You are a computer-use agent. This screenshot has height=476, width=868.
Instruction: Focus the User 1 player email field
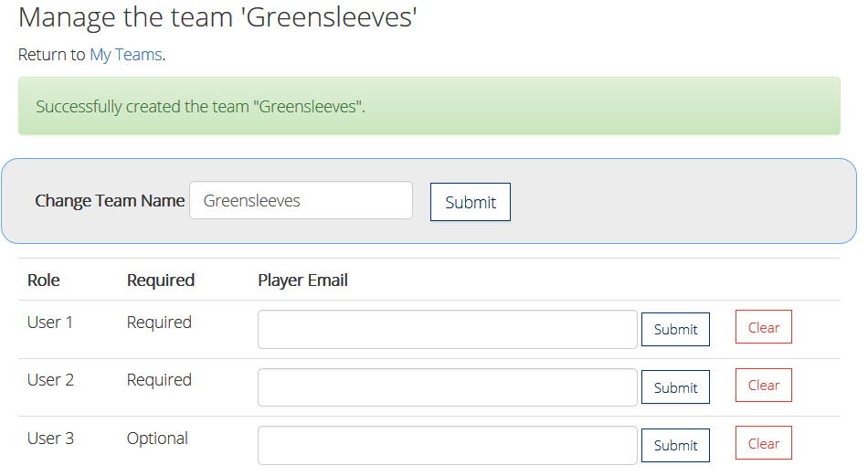[447, 330]
